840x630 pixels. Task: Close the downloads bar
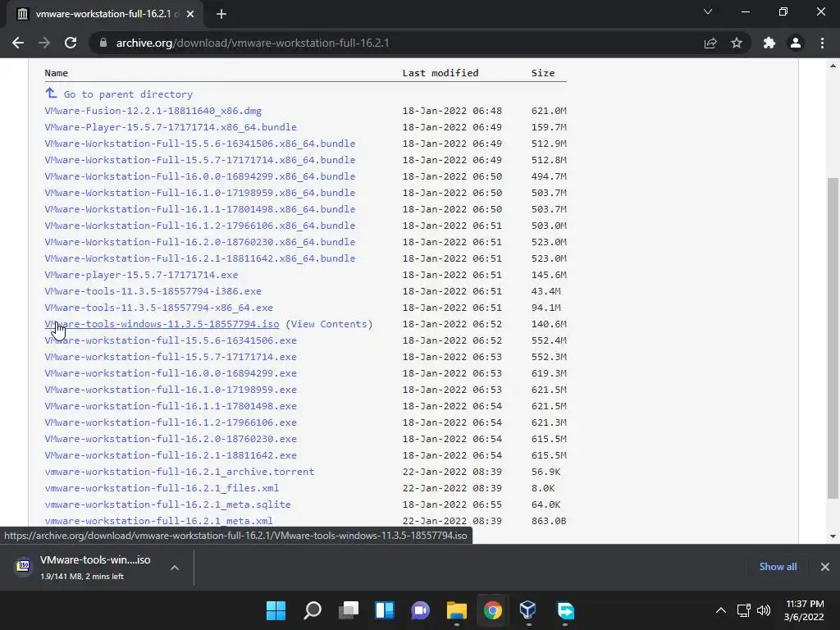coord(825,567)
